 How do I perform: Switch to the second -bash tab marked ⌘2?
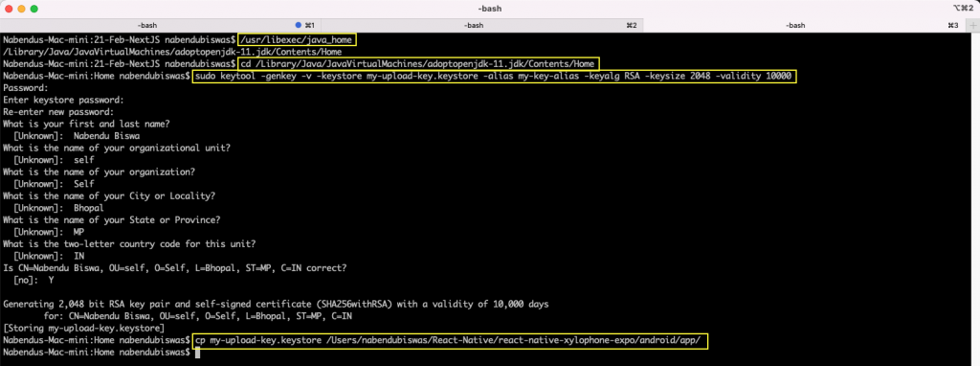(x=482, y=25)
